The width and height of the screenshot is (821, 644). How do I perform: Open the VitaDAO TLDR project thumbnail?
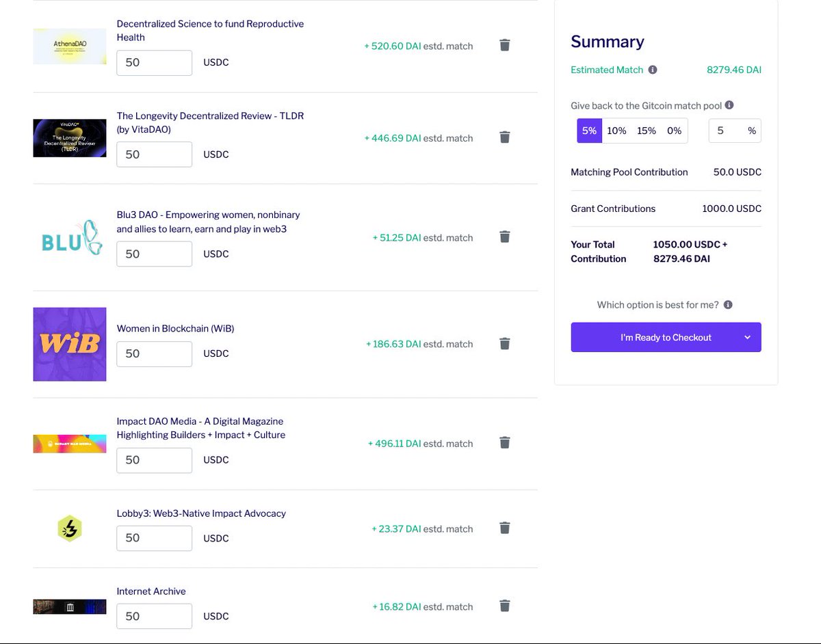tap(69, 137)
